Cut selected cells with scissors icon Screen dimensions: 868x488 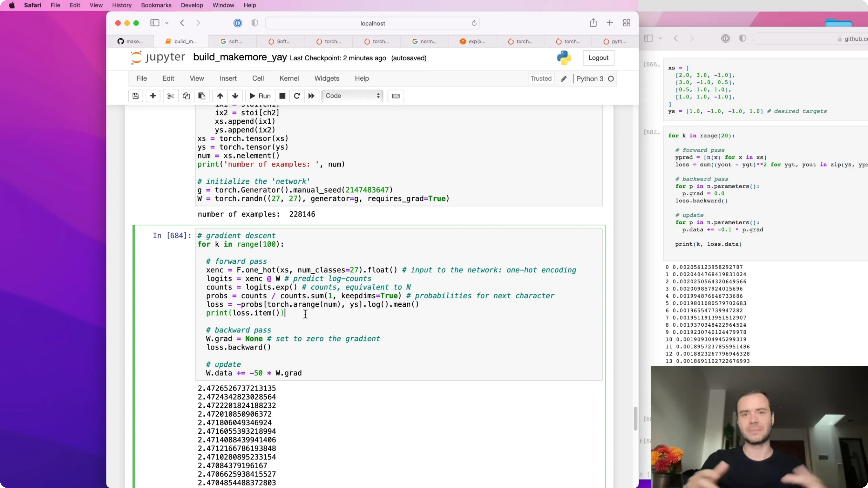tap(171, 96)
